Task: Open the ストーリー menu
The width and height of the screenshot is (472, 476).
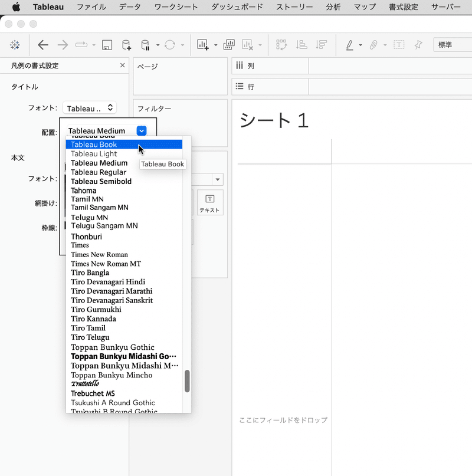Action: [294, 7]
